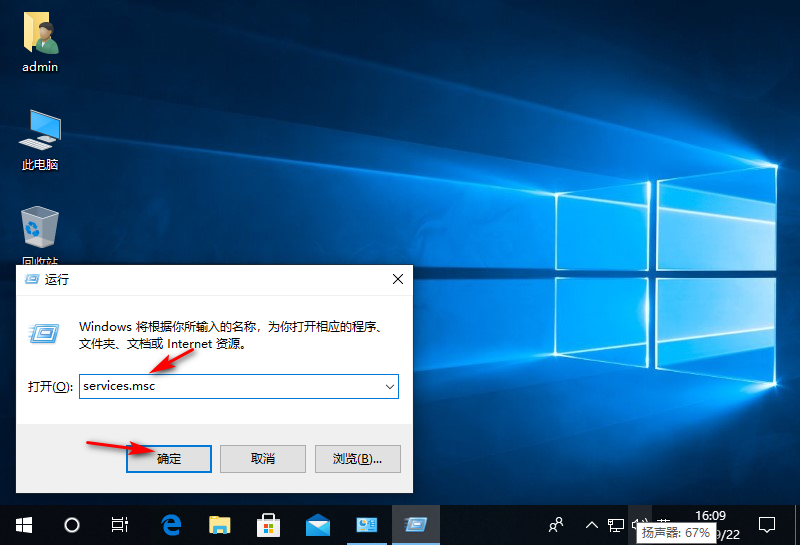Show hidden system tray icons
The width and height of the screenshot is (800, 545).
click(590, 524)
